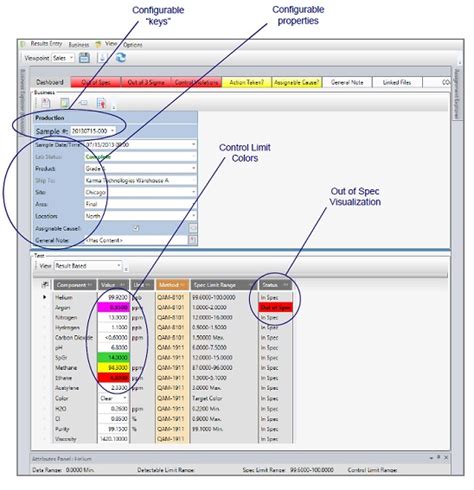Open the Business Explorer side panel
The height and width of the screenshot is (490, 474).
coord(23,100)
